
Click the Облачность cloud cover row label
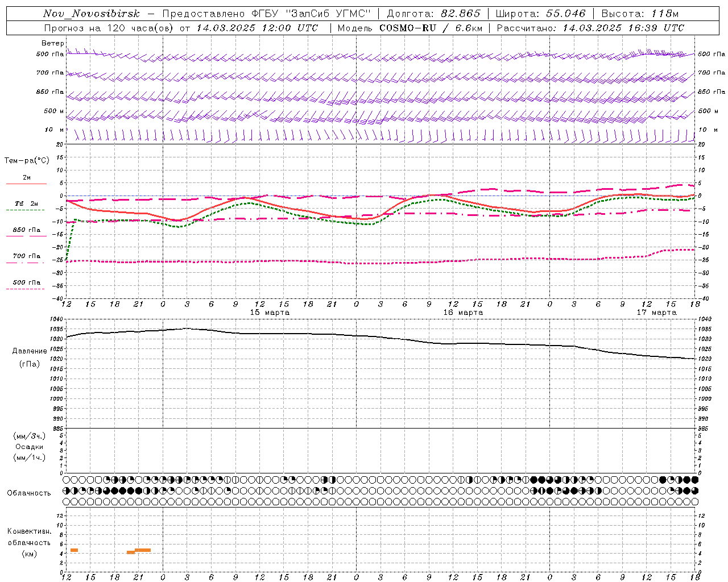(x=29, y=493)
